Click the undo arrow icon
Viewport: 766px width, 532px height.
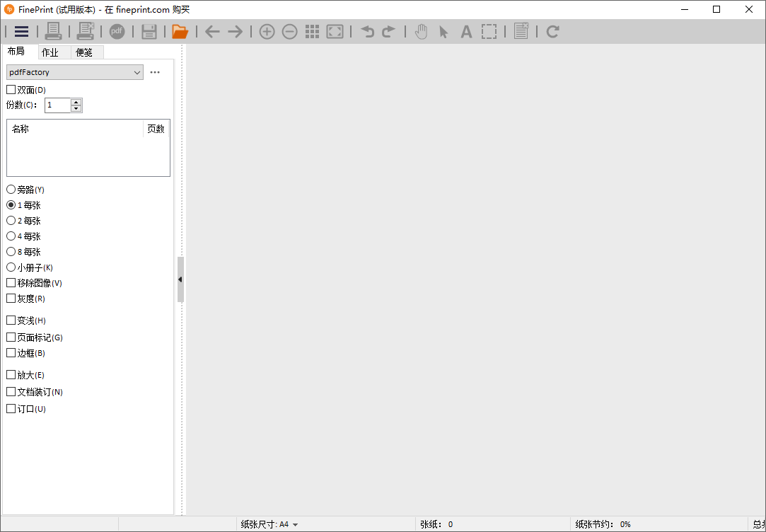tap(367, 31)
